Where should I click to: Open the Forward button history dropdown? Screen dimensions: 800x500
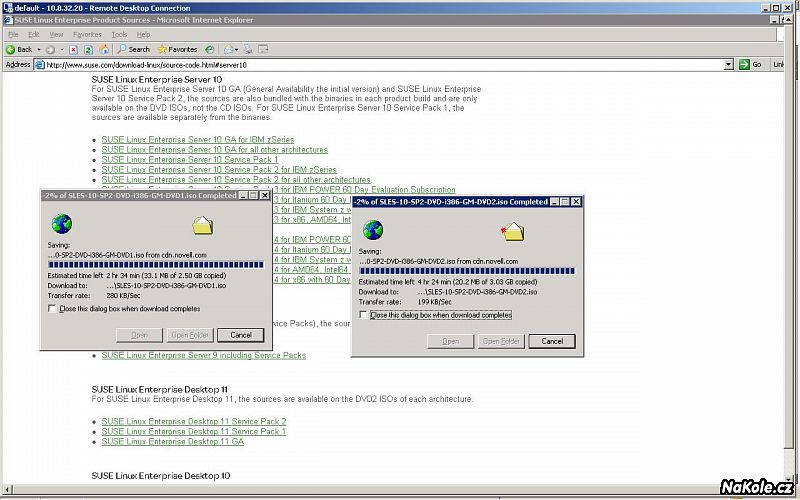point(62,49)
